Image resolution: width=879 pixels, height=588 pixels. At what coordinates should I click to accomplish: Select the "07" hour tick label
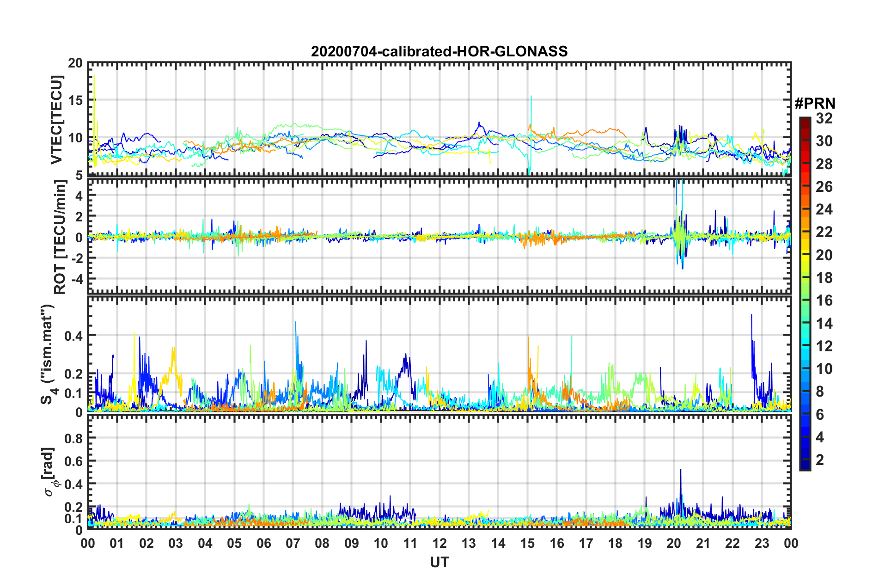pyautogui.click(x=293, y=543)
